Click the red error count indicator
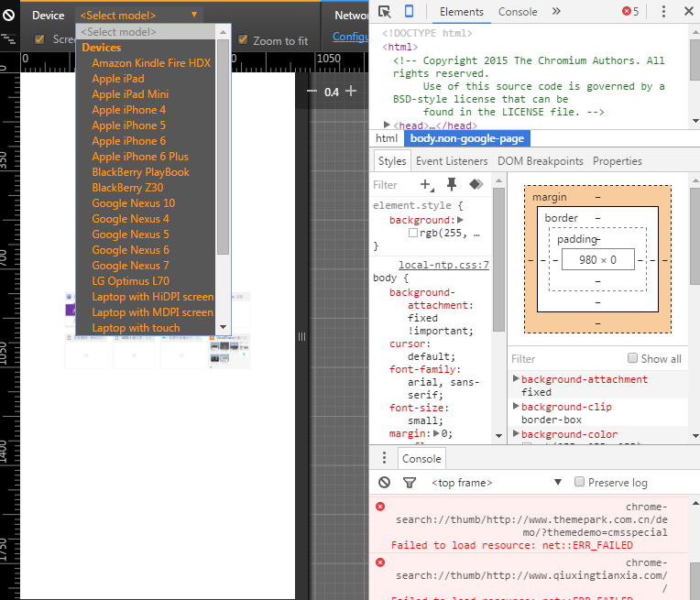The height and width of the screenshot is (600, 700). coord(630,12)
